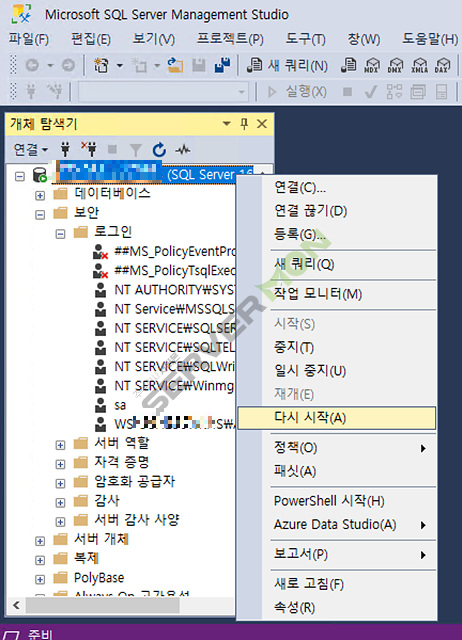Click the Connect Object Explorer plug icon

tap(65, 149)
